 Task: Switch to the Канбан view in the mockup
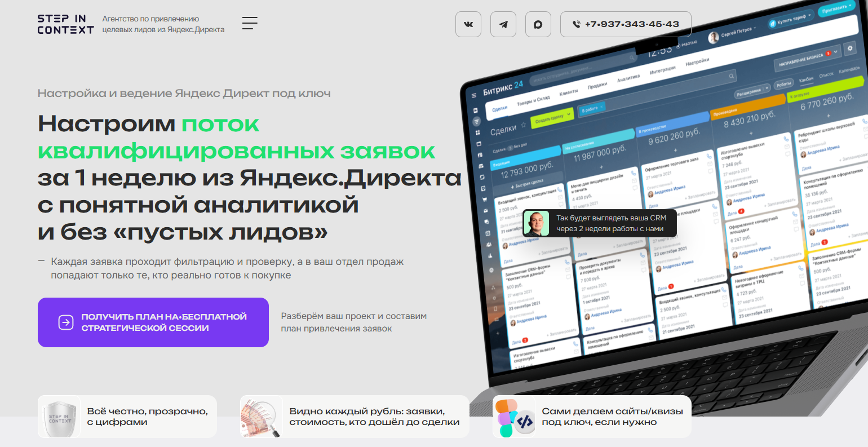click(x=806, y=79)
